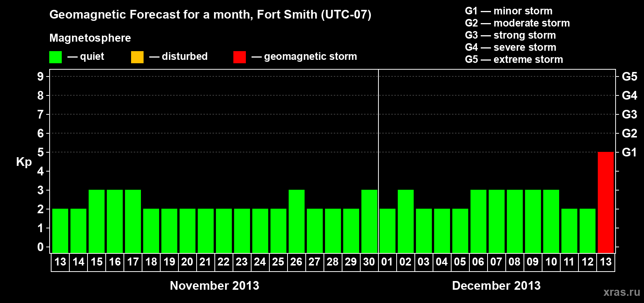Click the 'Magnetosphere' heading
Screen dimensions: 644x303
[90, 38]
